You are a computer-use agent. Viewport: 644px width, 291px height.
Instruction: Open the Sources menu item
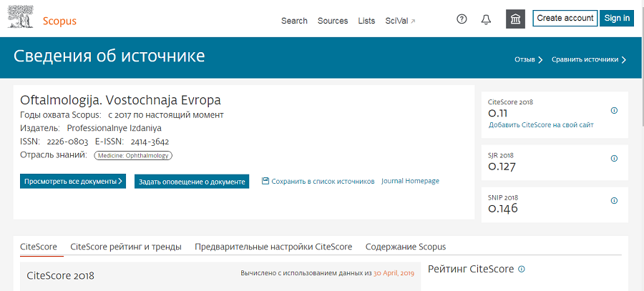click(x=333, y=21)
